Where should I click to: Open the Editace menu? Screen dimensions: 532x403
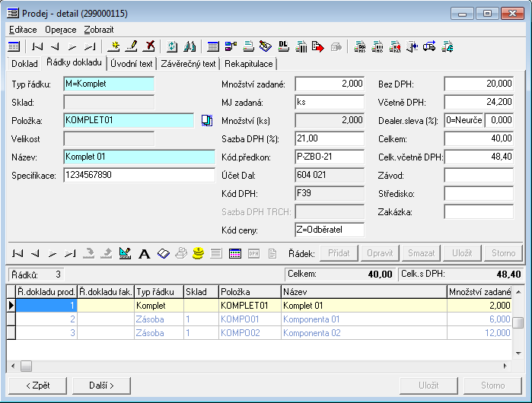[x=23, y=30]
